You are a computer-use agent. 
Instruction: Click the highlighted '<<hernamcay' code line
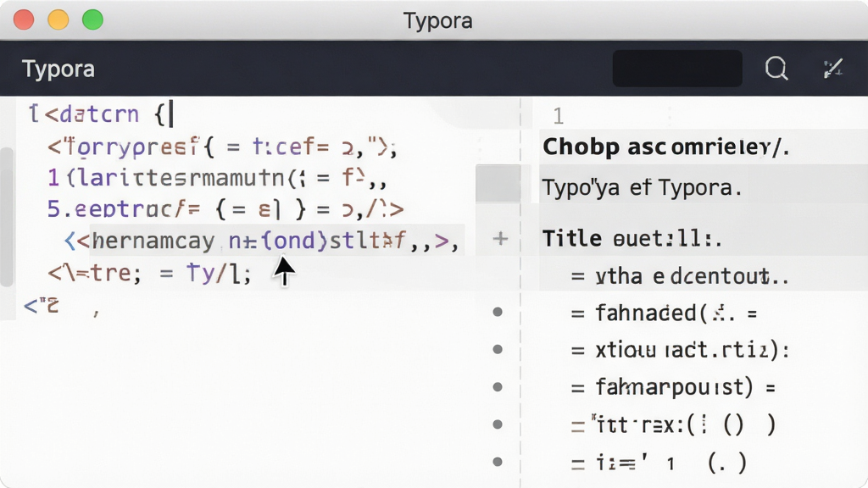tap(261, 241)
